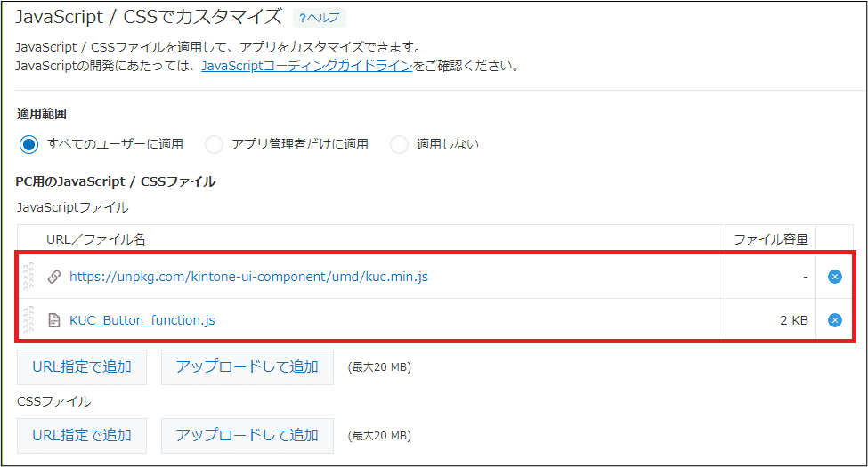Click JavaScript / CSSでカスタマイズ page title

[149, 17]
